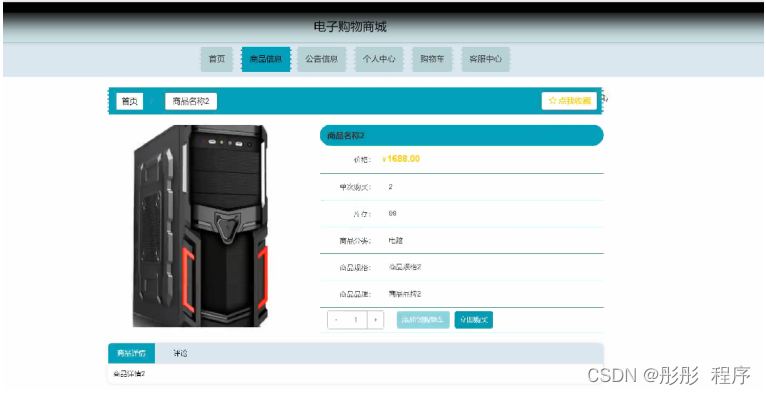766x395 pixels.
Task: Click the computer case product image
Action: [x=200, y=226]
